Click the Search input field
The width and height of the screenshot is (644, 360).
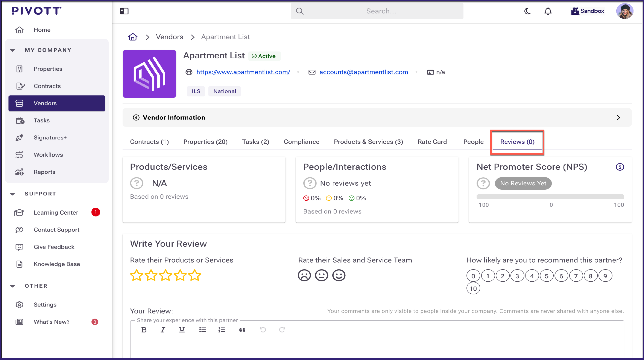[x=381, y=11]
